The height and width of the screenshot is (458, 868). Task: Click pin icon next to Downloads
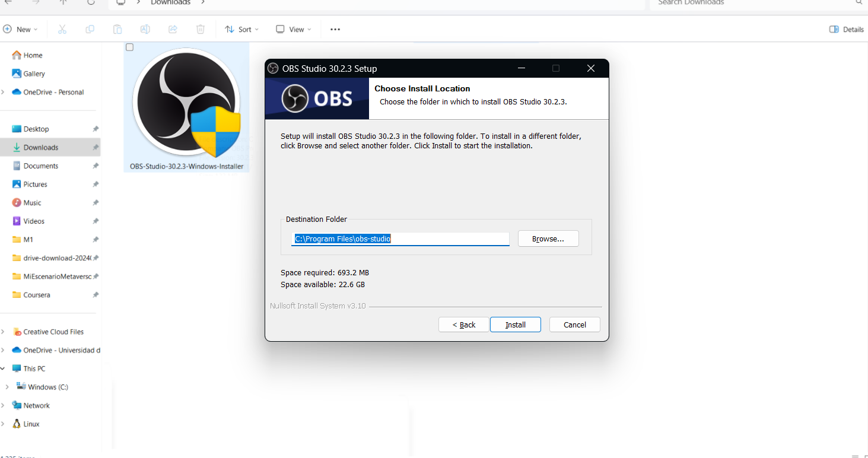96,147
